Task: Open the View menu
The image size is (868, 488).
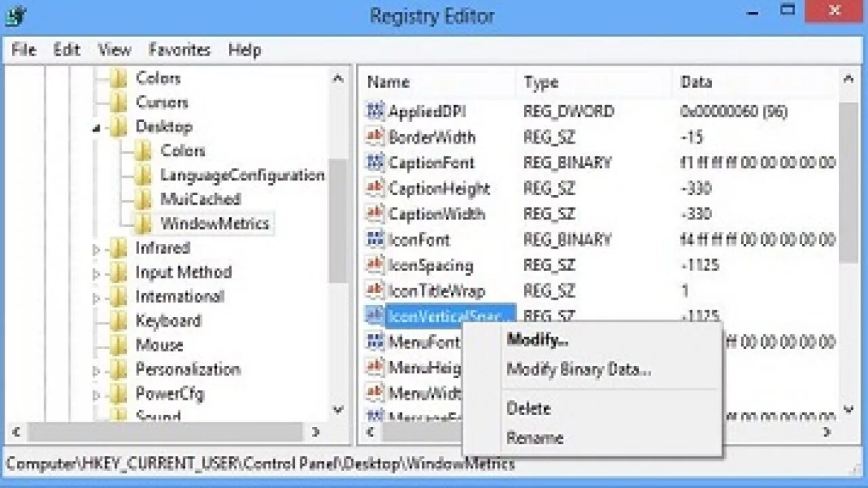Action: click(x=114, y=49)
